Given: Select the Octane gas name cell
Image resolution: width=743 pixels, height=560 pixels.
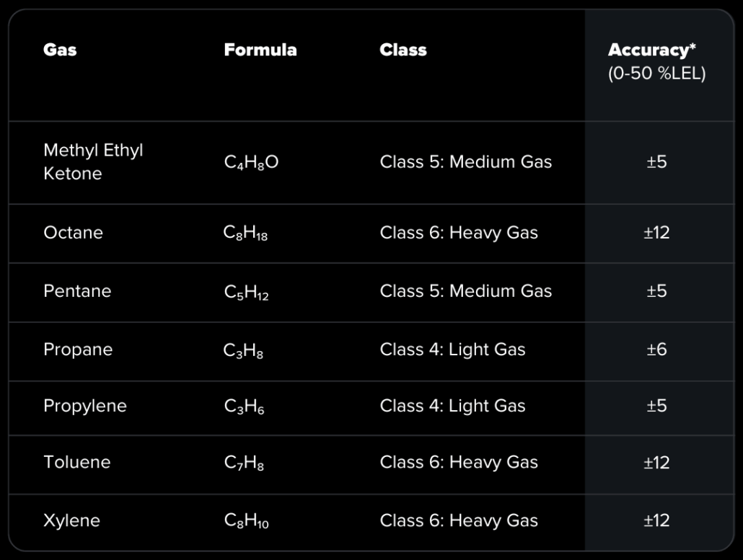Looking at the screenshot, I should pos(73,233).
